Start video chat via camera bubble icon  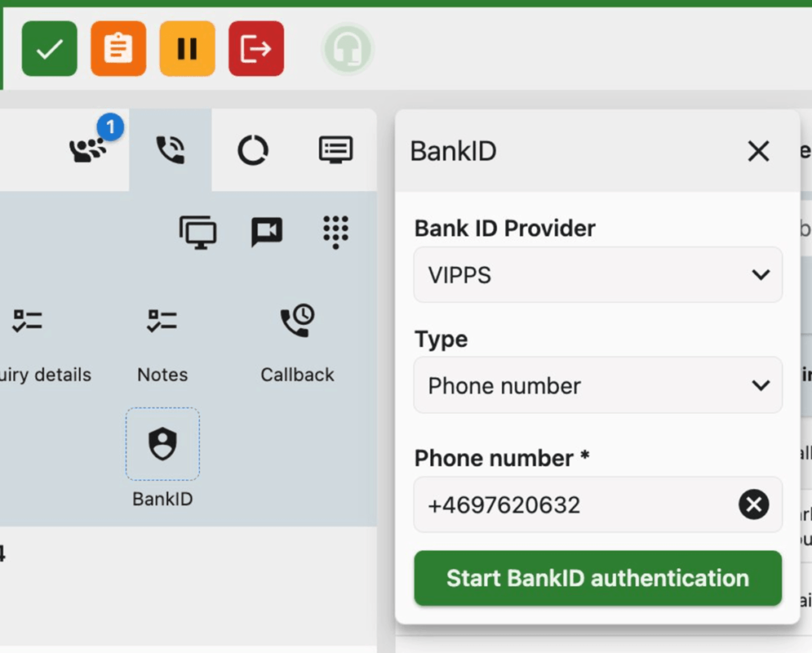click(x=266, y=233)
